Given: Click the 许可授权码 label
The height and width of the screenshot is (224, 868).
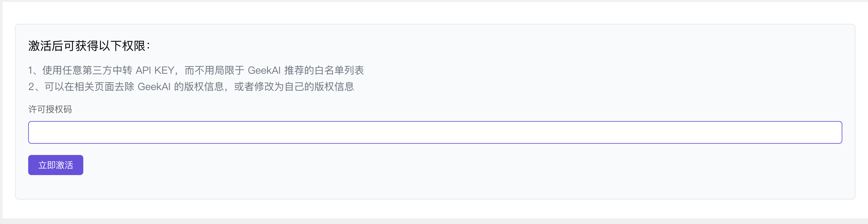Looking at the screenshot, I should (x=50, y=109).
